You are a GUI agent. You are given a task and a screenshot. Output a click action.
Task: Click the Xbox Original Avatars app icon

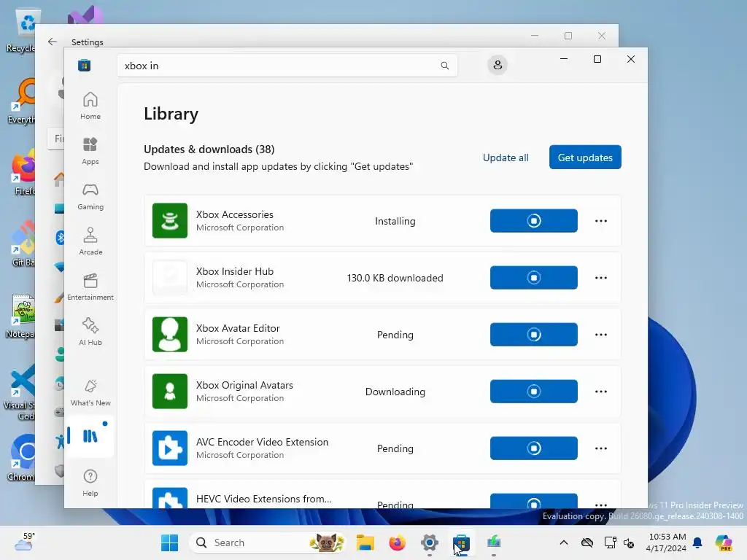pos(169,392)
